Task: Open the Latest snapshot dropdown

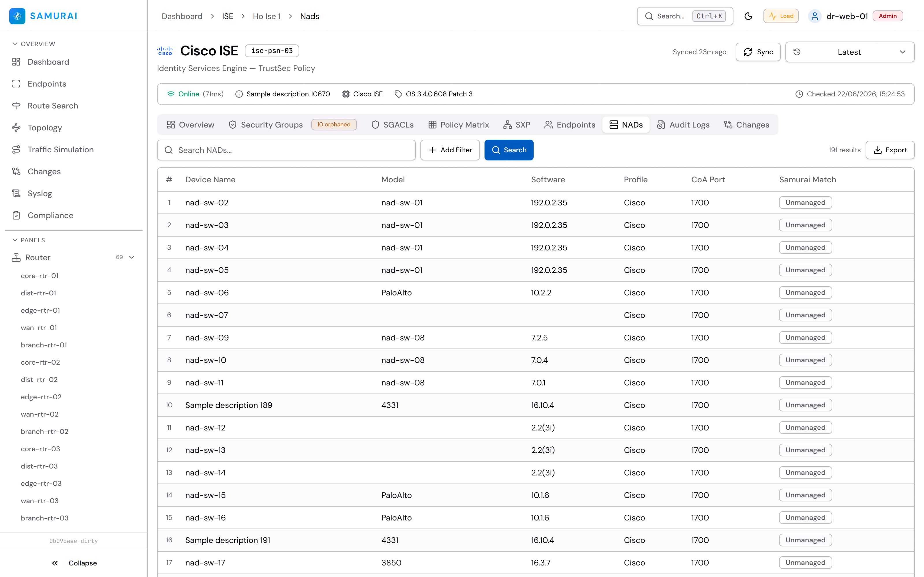Action: 850,52
